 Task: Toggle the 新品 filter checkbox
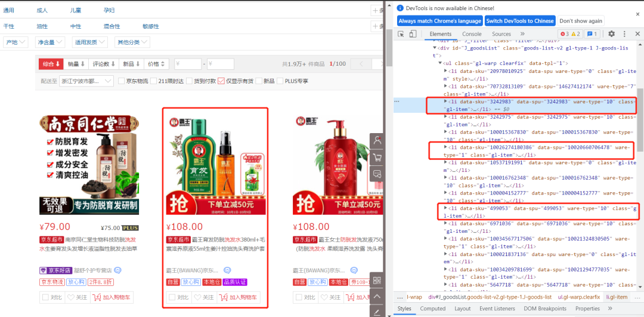point(259,81)
